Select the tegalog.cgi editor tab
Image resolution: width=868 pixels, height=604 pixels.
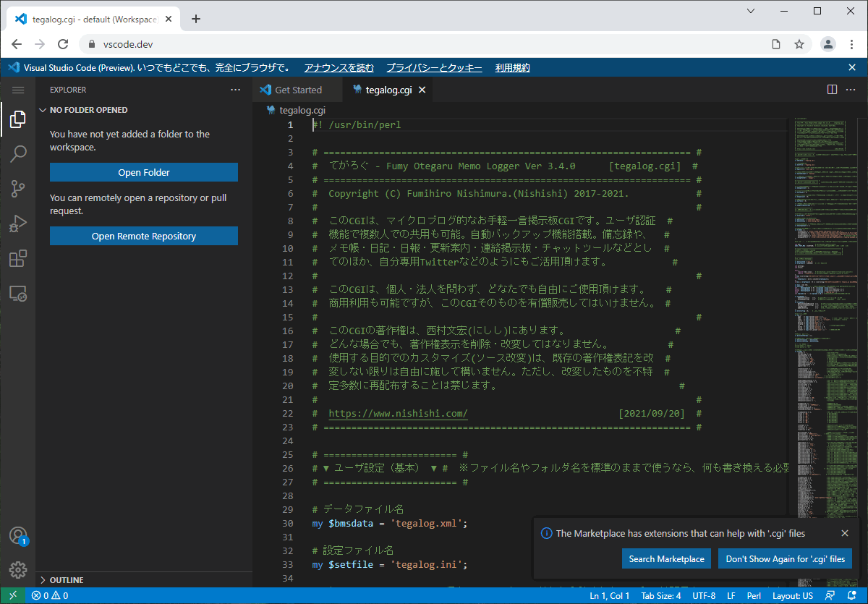coord(388,90)
